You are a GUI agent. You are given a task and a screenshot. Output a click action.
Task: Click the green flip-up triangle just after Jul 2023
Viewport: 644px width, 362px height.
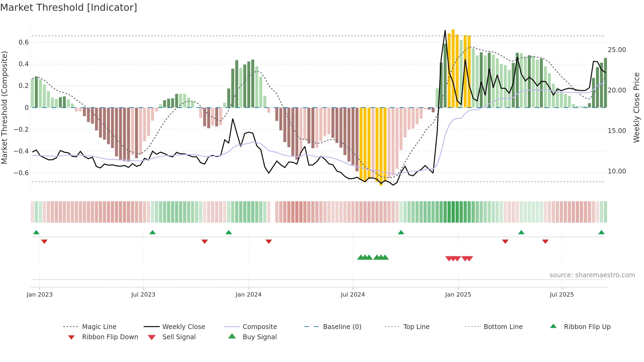[x=152, y=232]
